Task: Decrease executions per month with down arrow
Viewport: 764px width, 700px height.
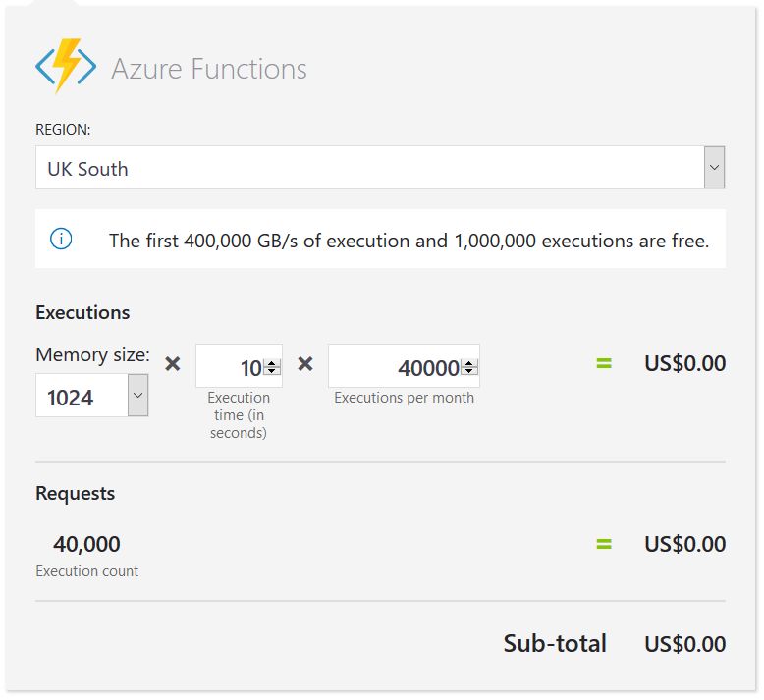Action: (x=469, y=371)
